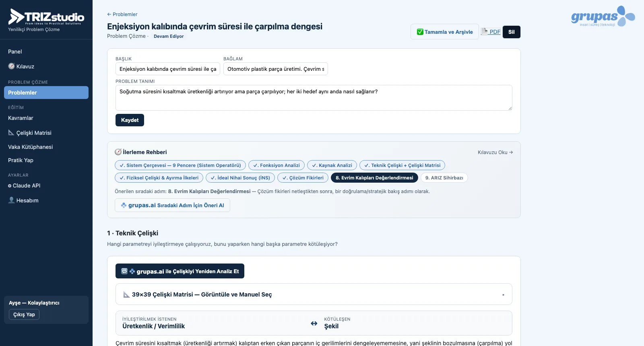The image size is (644, 346).
Task: Click the green checkmark on Tamamla ve Arşivle
Action: click(420, 32)
